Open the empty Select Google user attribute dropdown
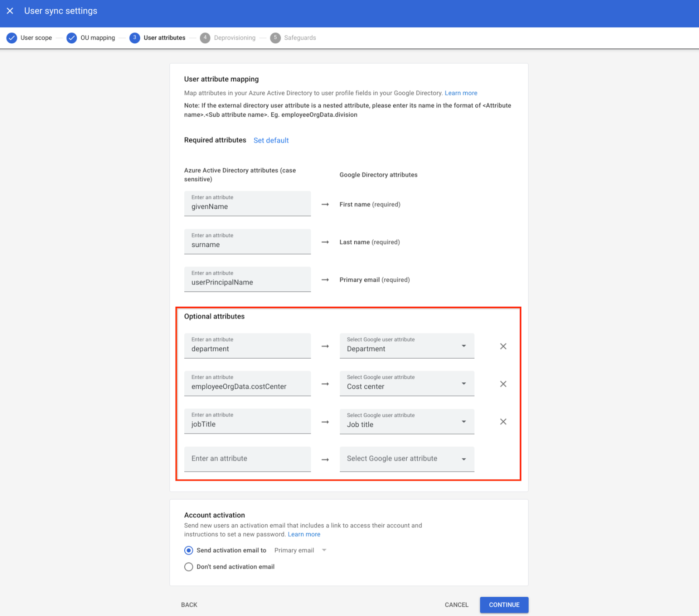The width and height of the screenshot is (699, 616). [x=407, y=459]
